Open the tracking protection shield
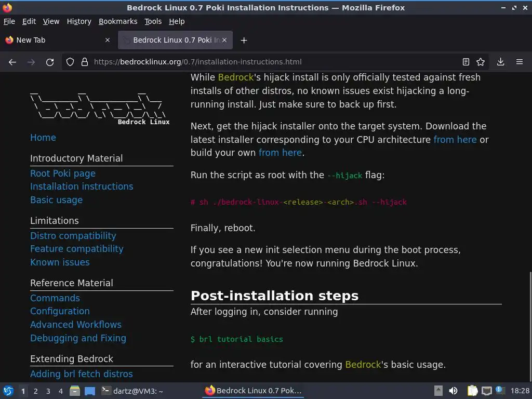 click(x=70, y=62)
